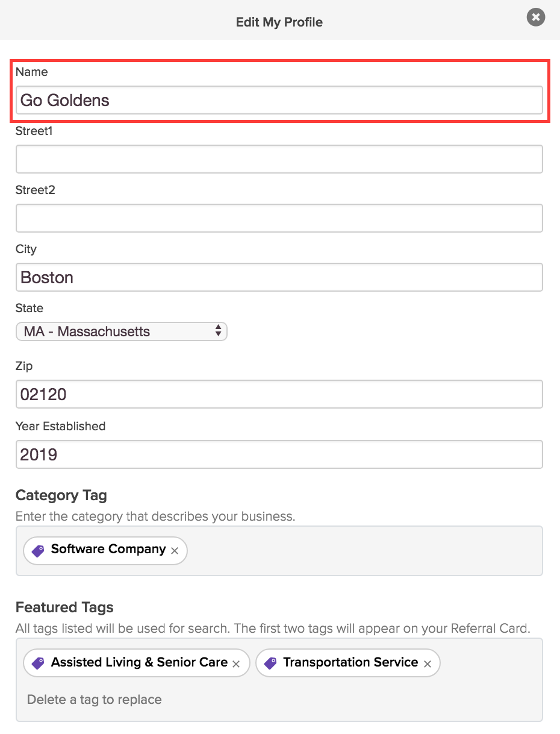Click into the empty Street2 field
Image resolution: width=560 pixels, height=734 pixels.
[279, 218]
